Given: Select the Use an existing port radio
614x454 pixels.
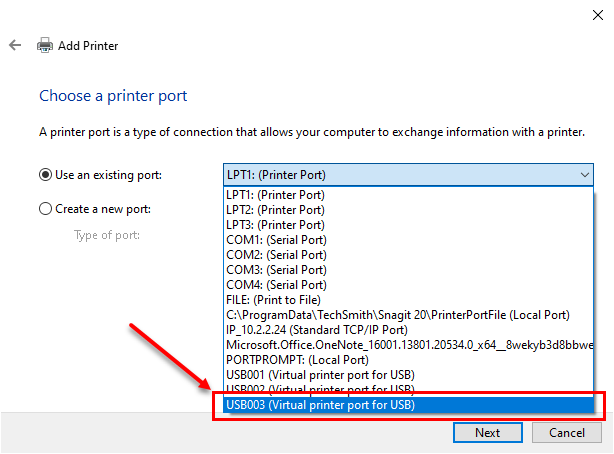Looking at the screenshot, I should click(x=45, y=175).
